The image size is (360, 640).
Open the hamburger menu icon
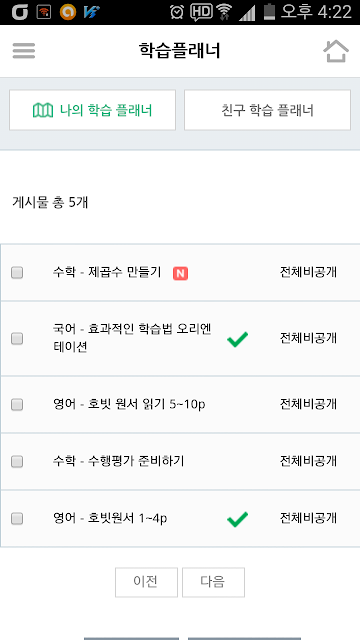pyautogui.click(x=24, y=51)
